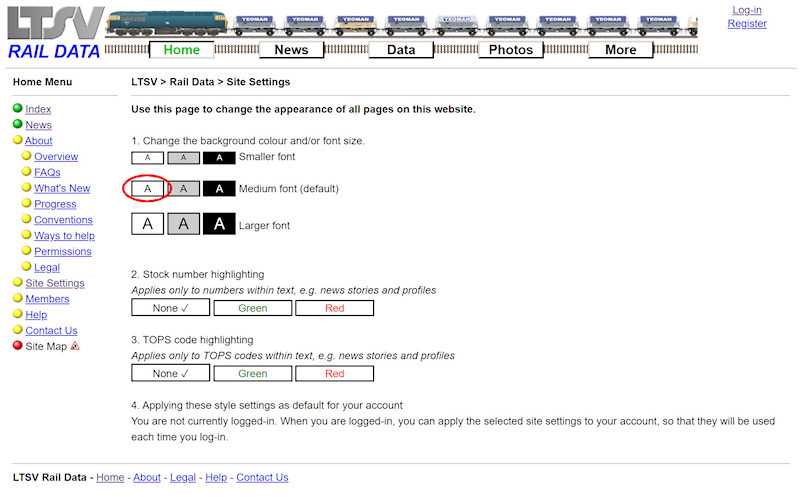Viewport: 800px width, 497px height.
Task: Open Contact Us in the footer
Action: [262, 478]
